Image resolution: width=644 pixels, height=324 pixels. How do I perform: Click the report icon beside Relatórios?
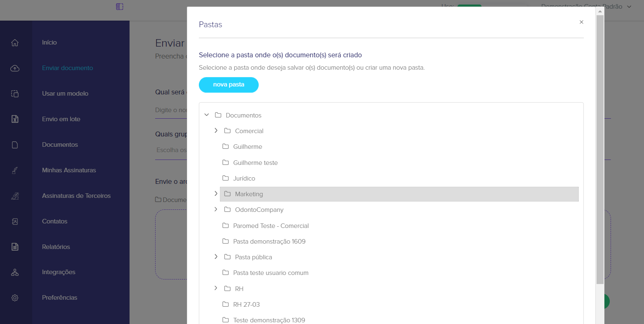[x=15, y=247]
